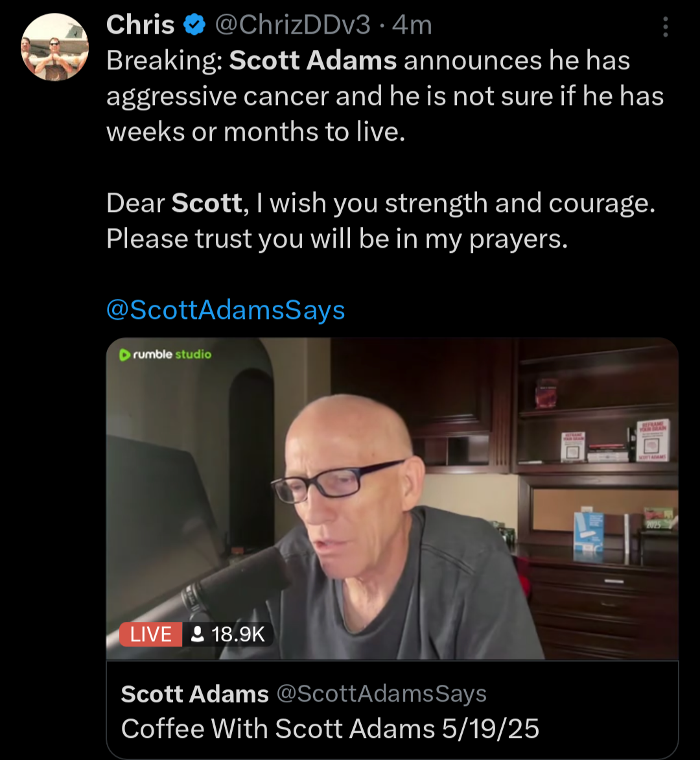Open the @ChrizDDv3 handle
This screenshot has height=760, width=700.
pos(292,25)
